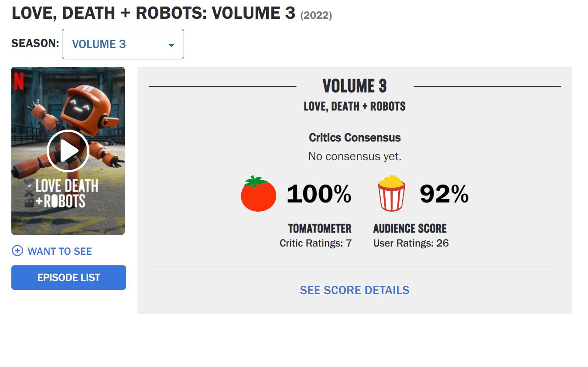Click the Tomatometer label

pos(320,228)
